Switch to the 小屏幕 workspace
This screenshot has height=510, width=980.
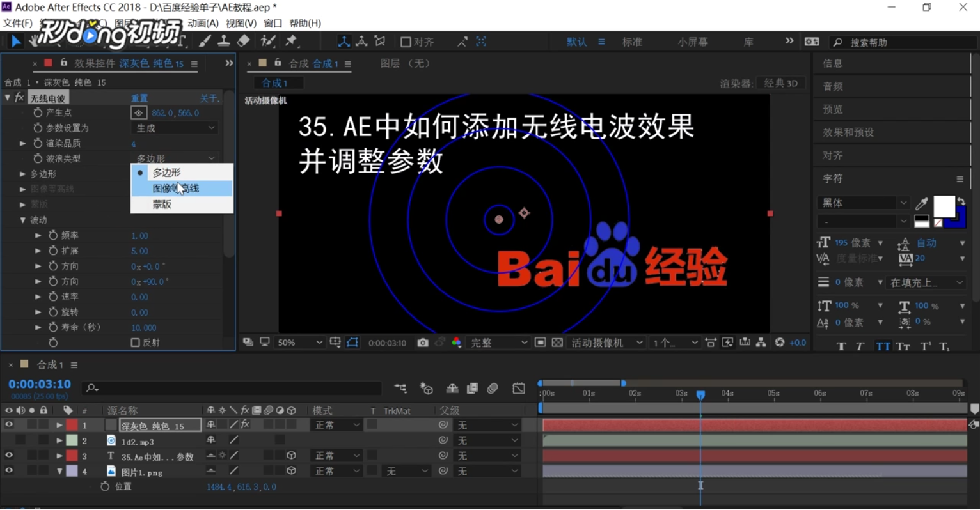click(x=693, y=42)
